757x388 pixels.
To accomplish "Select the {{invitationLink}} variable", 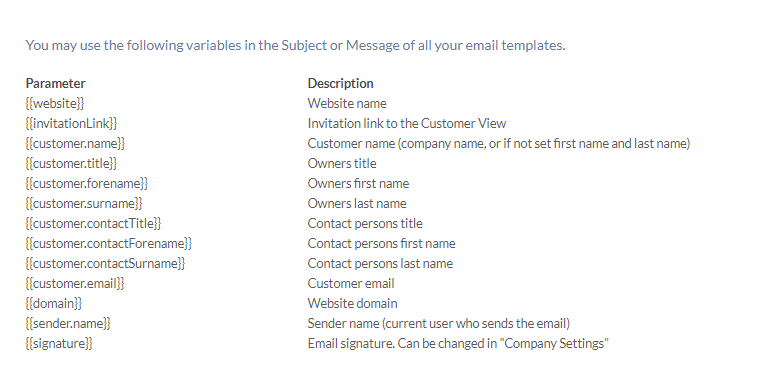I will point(71,124).
